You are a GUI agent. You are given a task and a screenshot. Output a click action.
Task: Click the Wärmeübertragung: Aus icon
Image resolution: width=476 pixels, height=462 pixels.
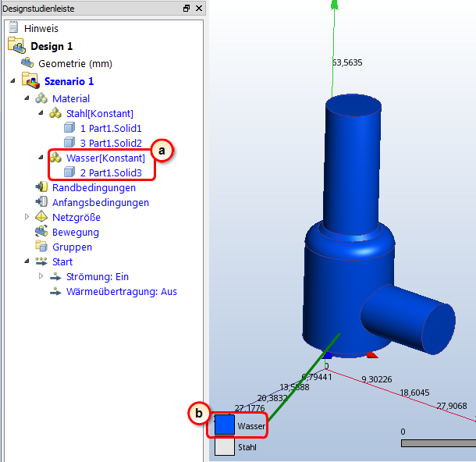click(x=55, y=291)
